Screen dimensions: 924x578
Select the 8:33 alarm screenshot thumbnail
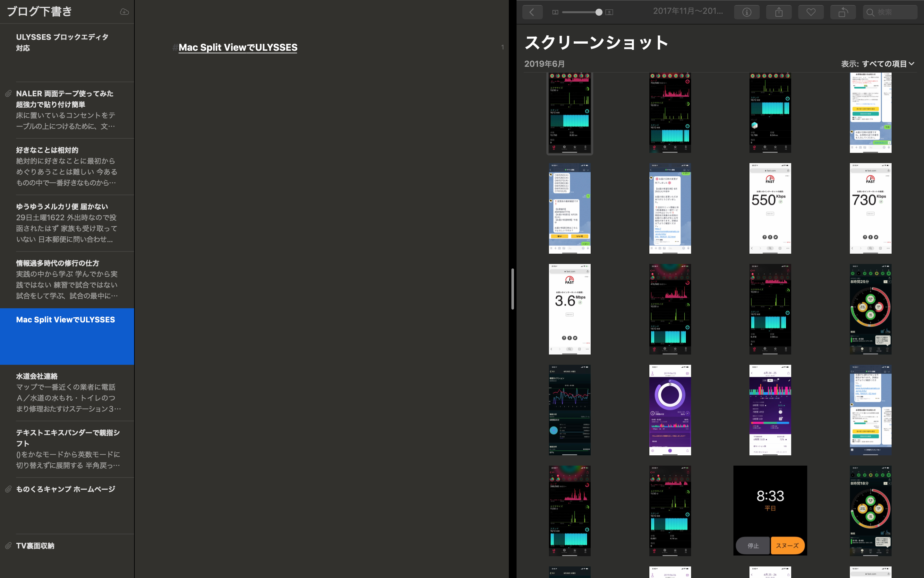[770, 510]
